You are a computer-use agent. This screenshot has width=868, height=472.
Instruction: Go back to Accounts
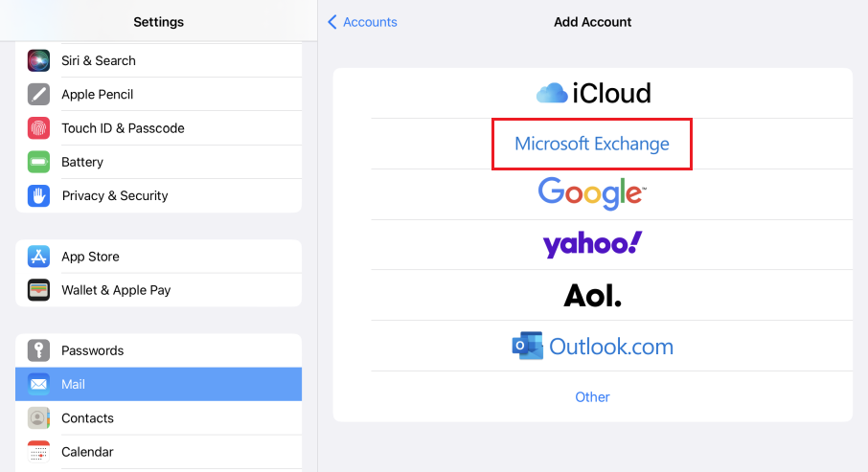coord(362,22)
